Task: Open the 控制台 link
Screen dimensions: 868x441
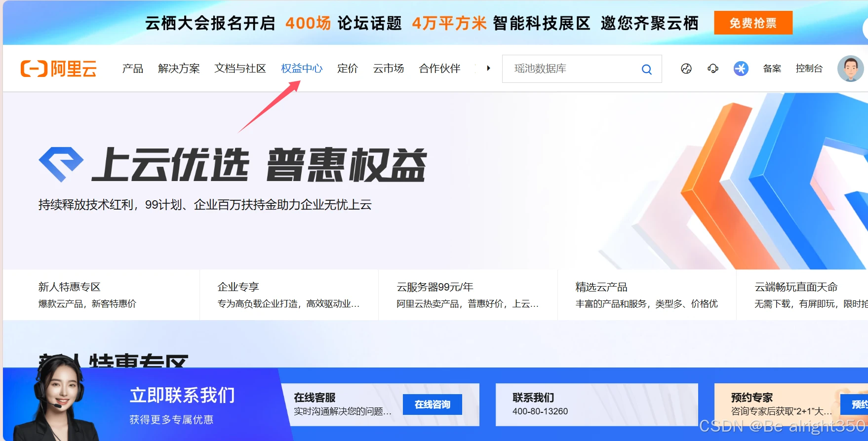Action: [x=809, y=69]
